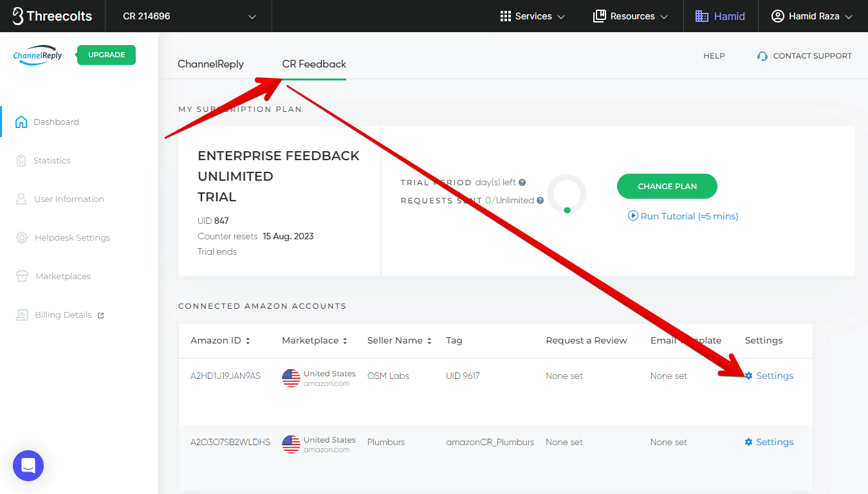Click tag UID 9617

[463, 376]
